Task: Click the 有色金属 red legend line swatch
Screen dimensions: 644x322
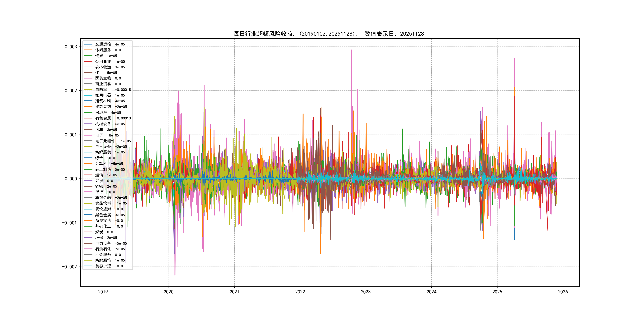Action: pos(88,118)
